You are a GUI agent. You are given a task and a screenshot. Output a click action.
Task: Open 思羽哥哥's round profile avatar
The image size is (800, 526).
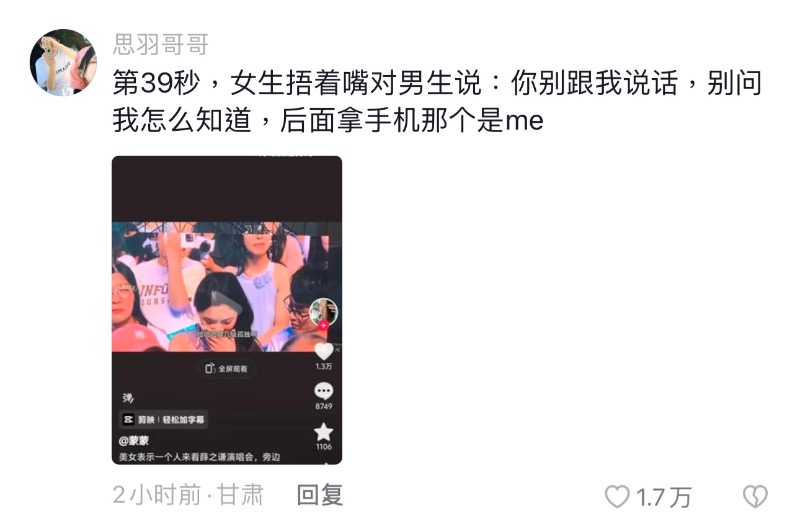pyautogui.click(x=63, y=62)
